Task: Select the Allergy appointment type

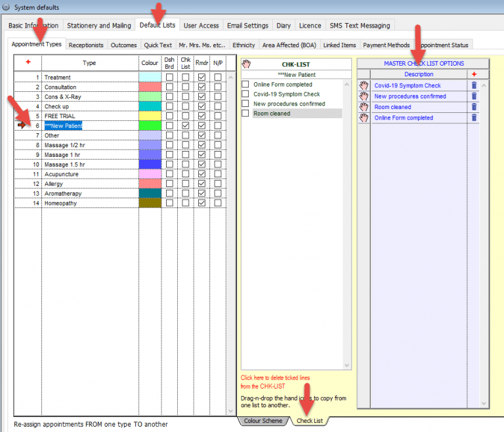Action: pos(90,184)
